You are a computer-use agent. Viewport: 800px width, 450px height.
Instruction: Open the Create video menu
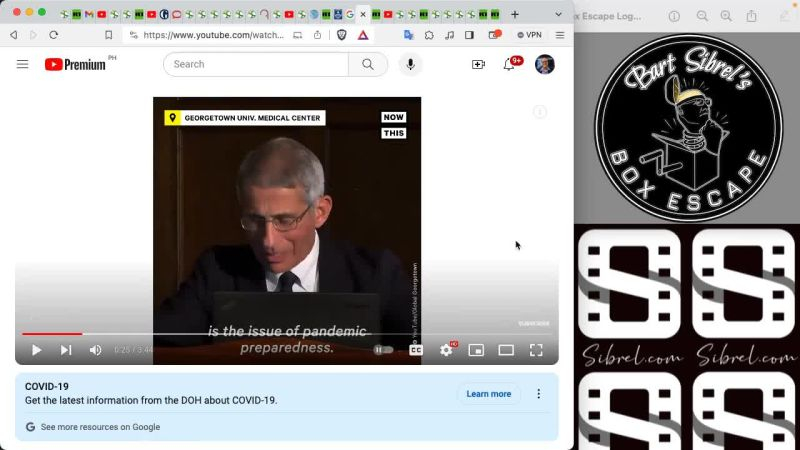[x=478, y=64]
